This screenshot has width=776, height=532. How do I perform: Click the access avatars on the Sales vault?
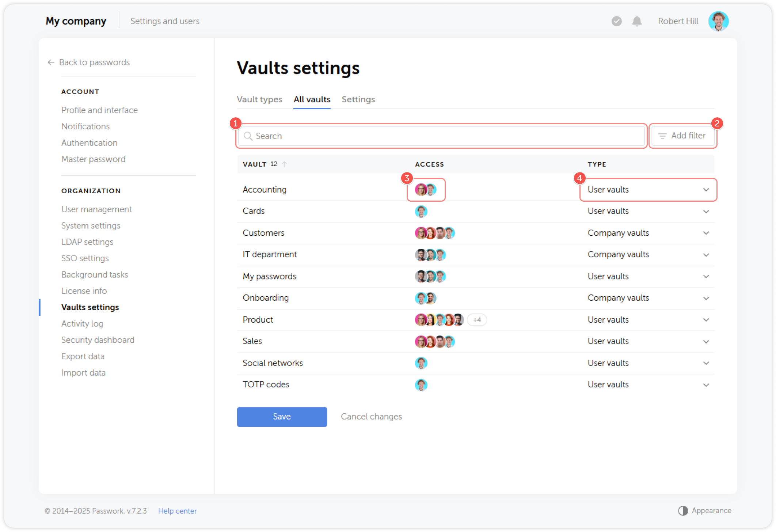tap(435, 341)
